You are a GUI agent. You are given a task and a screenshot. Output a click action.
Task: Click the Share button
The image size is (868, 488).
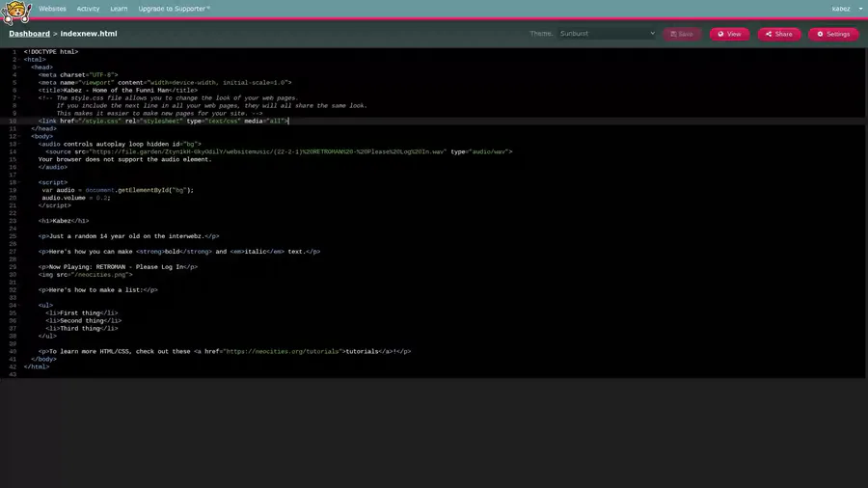(779, 35)
